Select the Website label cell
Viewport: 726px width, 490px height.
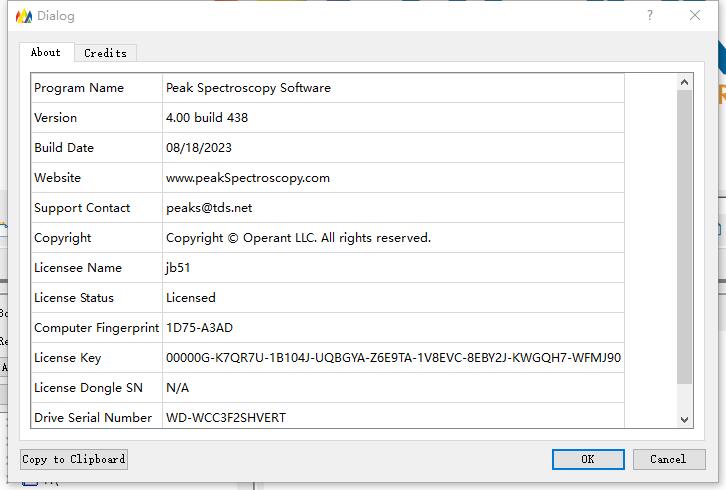[x=97, y=178]
